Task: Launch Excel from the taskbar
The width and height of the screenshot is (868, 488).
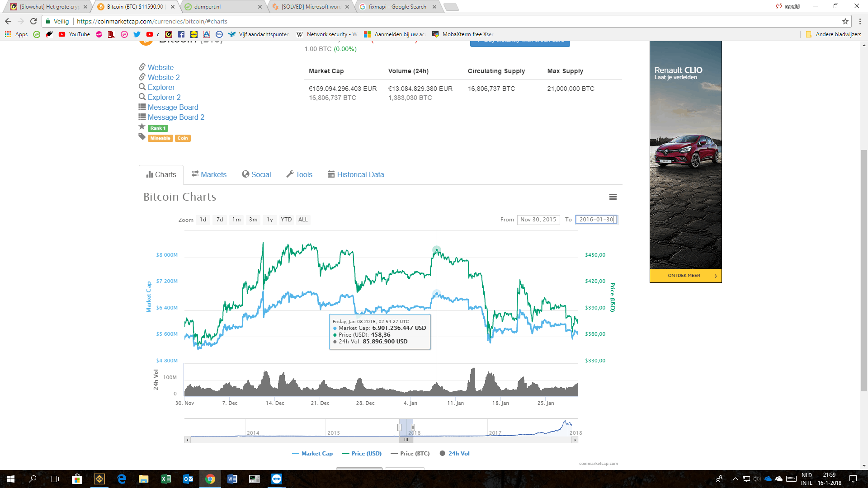Action: pyautogui.click(x=166, y=479)
